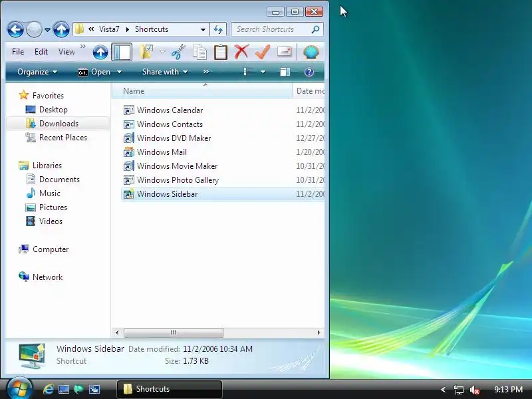
Task: Open the Share with dropdown
Action: pyautogui.click(x=165, y=72)
